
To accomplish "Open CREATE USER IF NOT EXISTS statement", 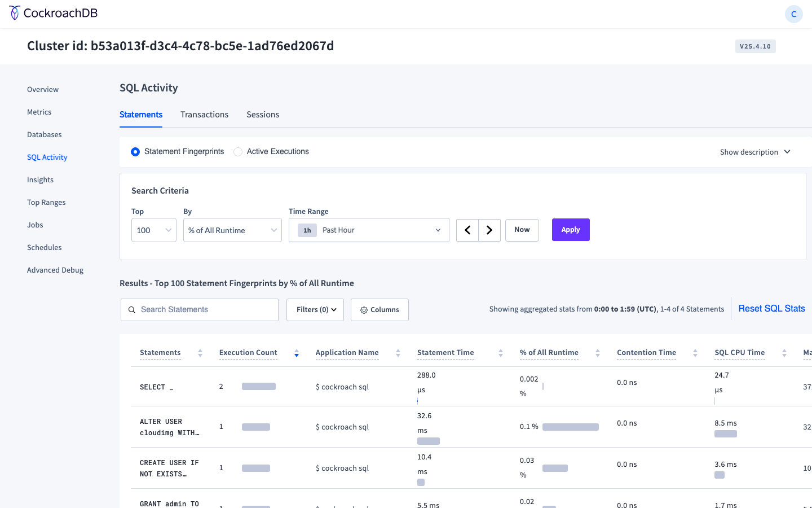I will [169, 468].
